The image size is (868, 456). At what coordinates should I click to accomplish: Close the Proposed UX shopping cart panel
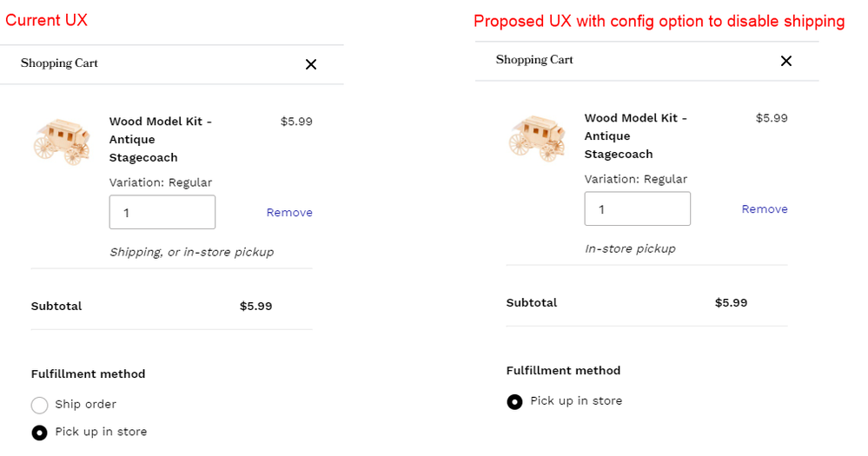pyautogui.click(x=786, y=61)
